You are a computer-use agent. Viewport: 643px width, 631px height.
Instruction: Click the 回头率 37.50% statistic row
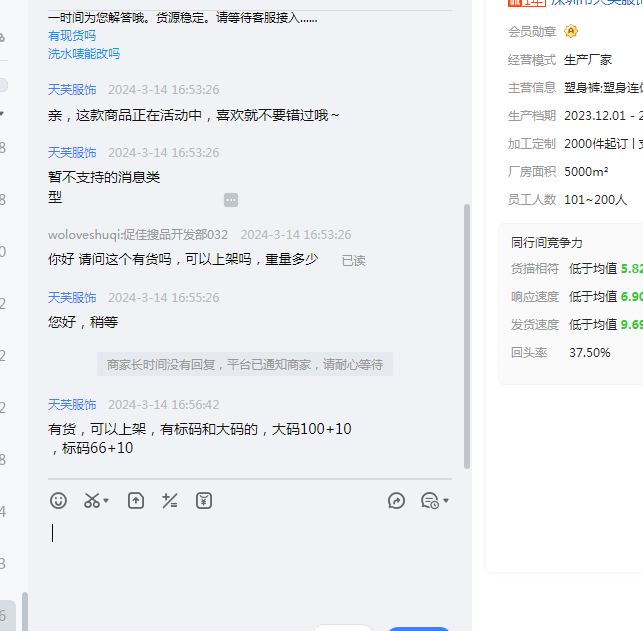point(561,353)
